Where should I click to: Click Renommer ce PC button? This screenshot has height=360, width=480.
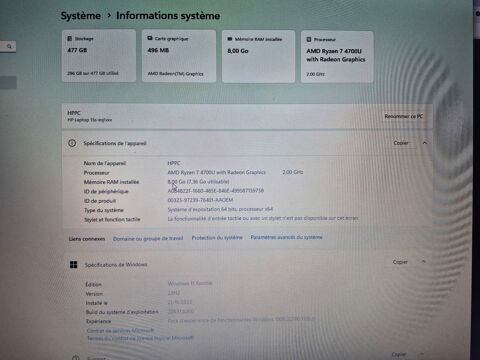[403, 116]
